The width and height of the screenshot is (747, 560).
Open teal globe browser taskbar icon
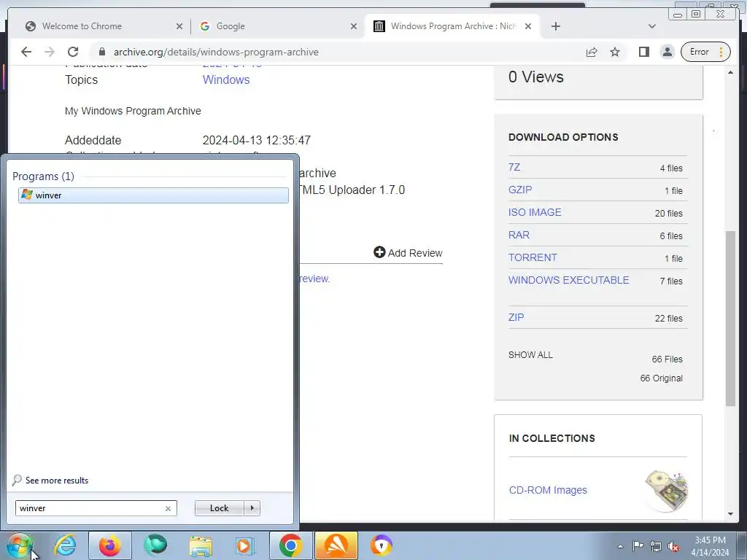coord(155,545)
